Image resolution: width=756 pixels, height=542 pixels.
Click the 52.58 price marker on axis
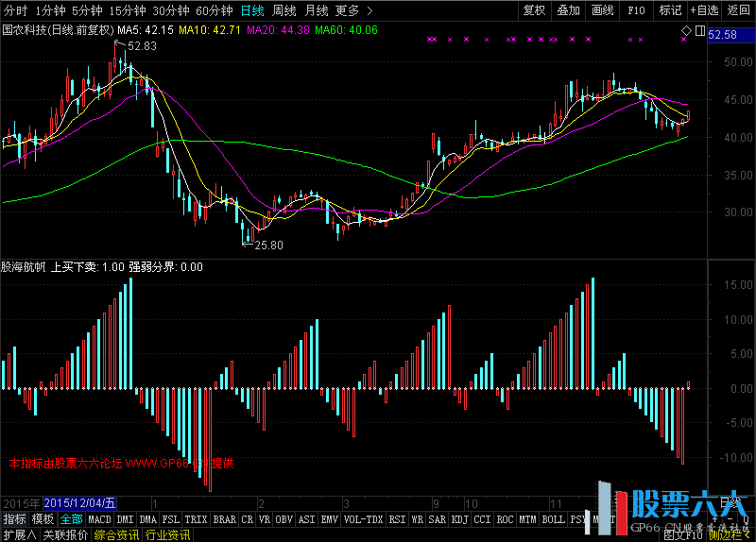(x=724, y=35)
